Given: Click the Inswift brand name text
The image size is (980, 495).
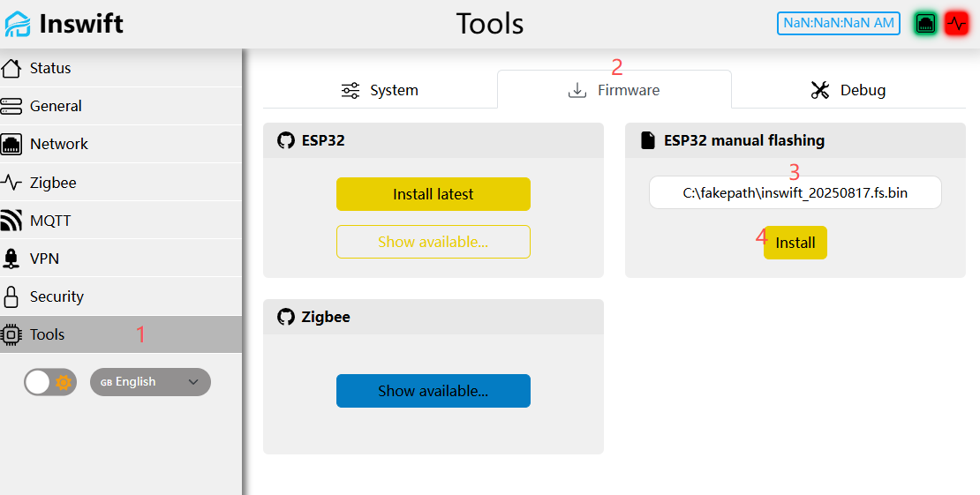Looking at the screenshot, I should click(81, 24).
